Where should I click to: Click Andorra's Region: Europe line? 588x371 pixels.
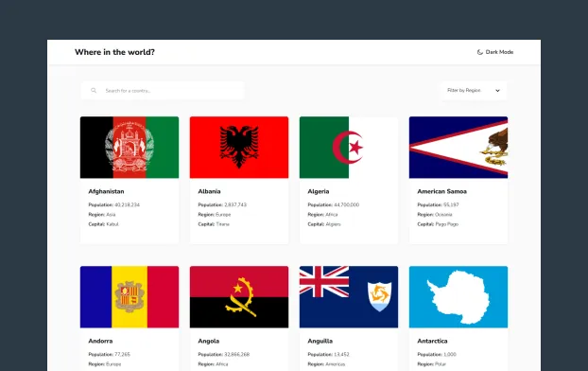click(x=105, y=364)
